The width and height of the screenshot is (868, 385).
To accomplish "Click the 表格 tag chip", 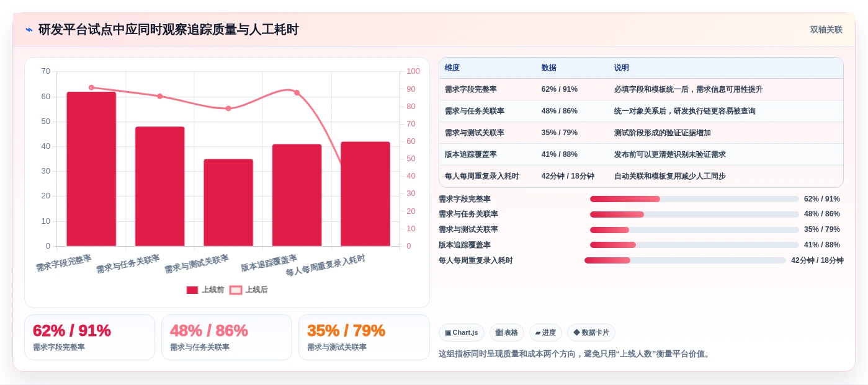I will tap(507, 333).
